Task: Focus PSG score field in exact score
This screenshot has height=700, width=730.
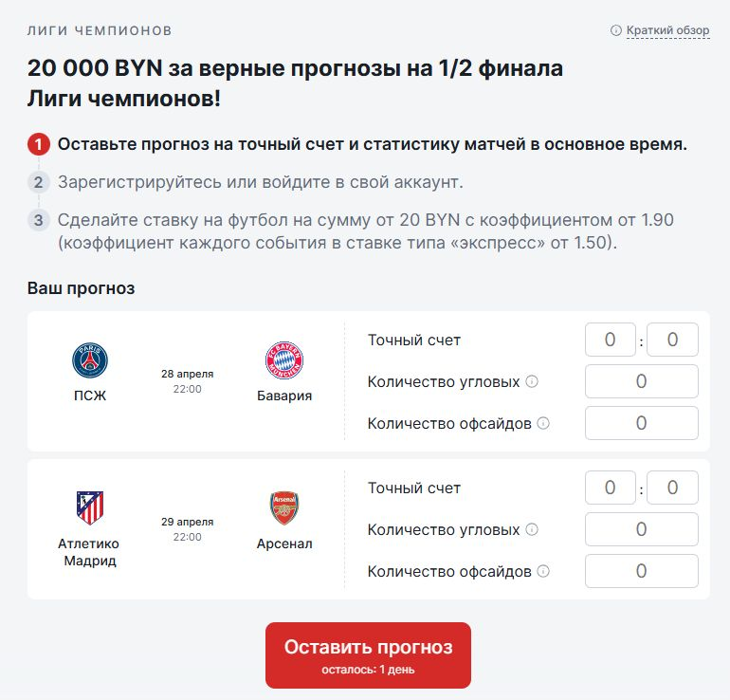Action: coord(610,340)
